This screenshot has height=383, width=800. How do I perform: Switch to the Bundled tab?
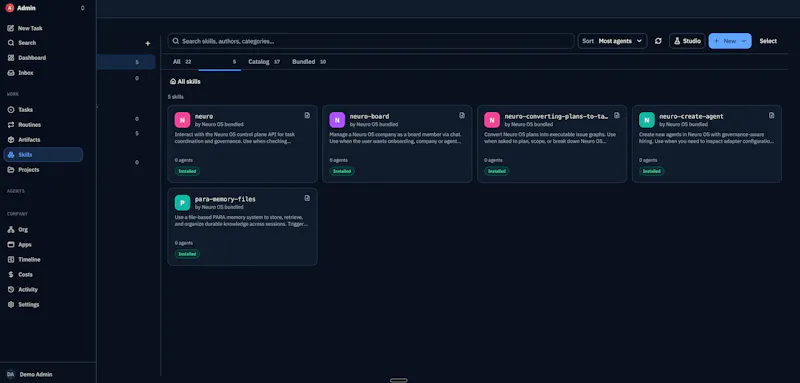pyautogui.click(x=309, y=62)
